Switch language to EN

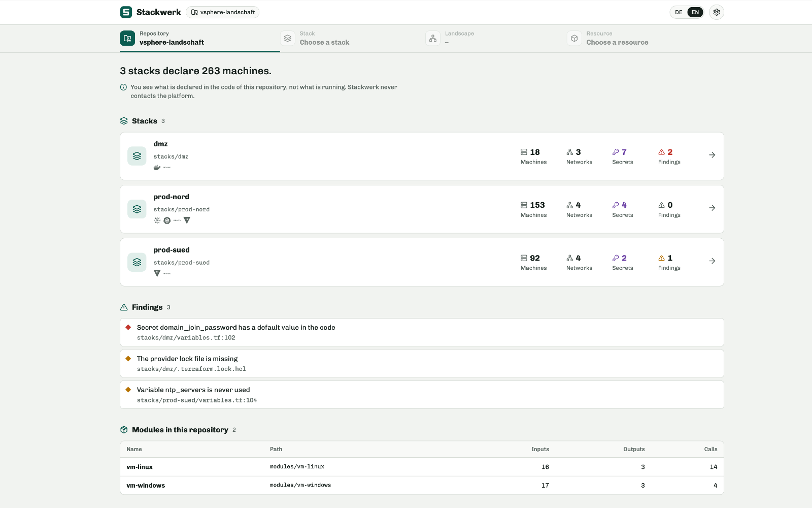695,12
